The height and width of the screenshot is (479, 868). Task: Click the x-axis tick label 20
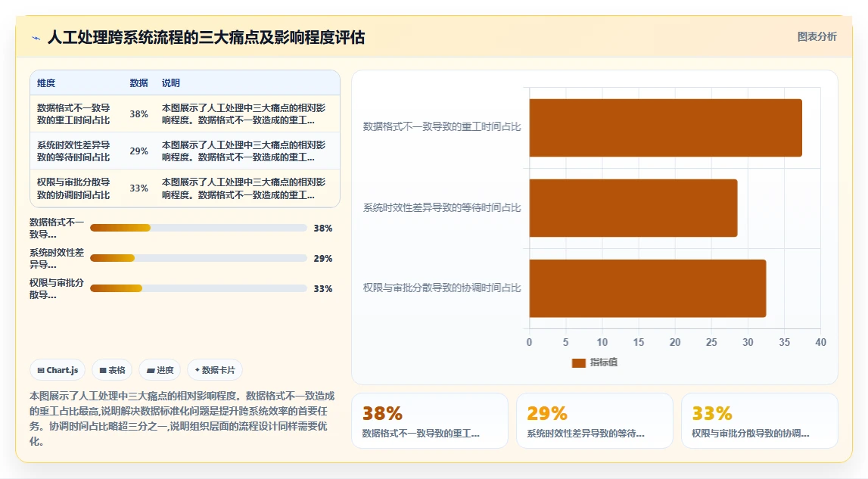click(675, 342)
